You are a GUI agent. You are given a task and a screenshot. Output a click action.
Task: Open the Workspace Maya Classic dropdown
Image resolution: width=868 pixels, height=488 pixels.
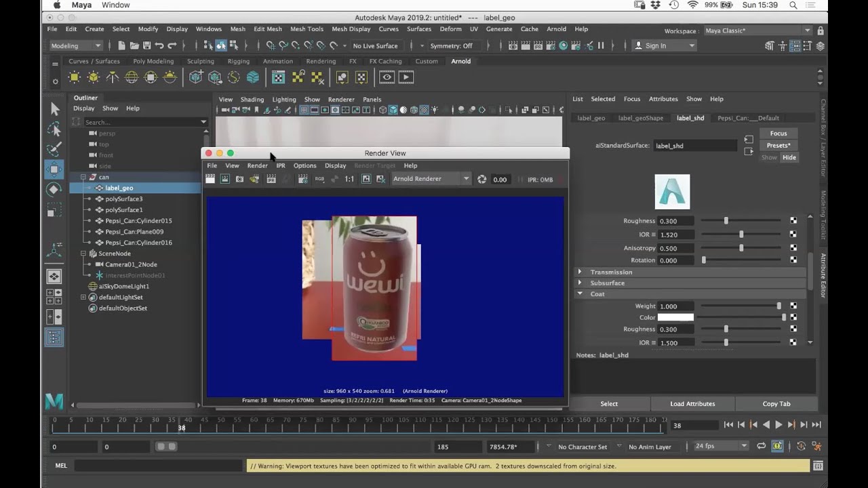coord(757,30)
